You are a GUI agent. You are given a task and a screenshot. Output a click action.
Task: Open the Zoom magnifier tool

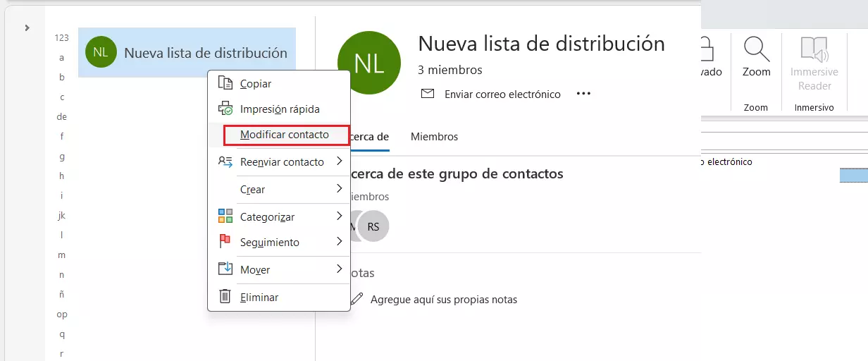pos(756,56)
